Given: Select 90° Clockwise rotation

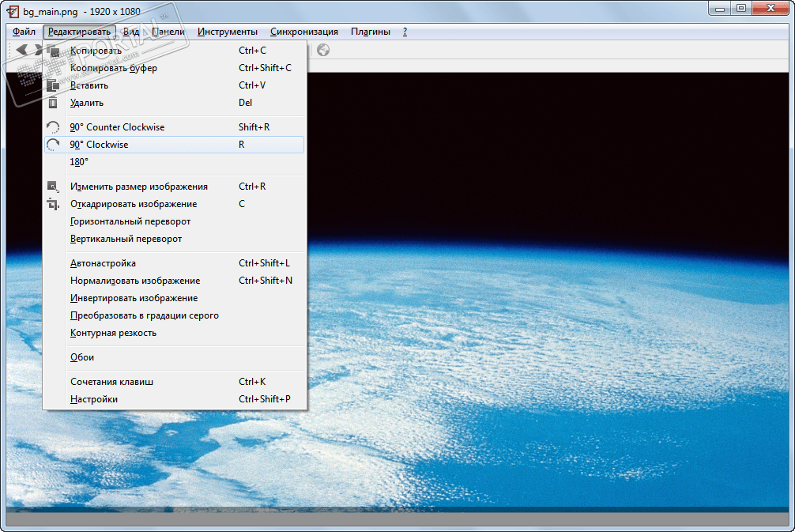Looking at the screenshot, I should coord(99,145).
